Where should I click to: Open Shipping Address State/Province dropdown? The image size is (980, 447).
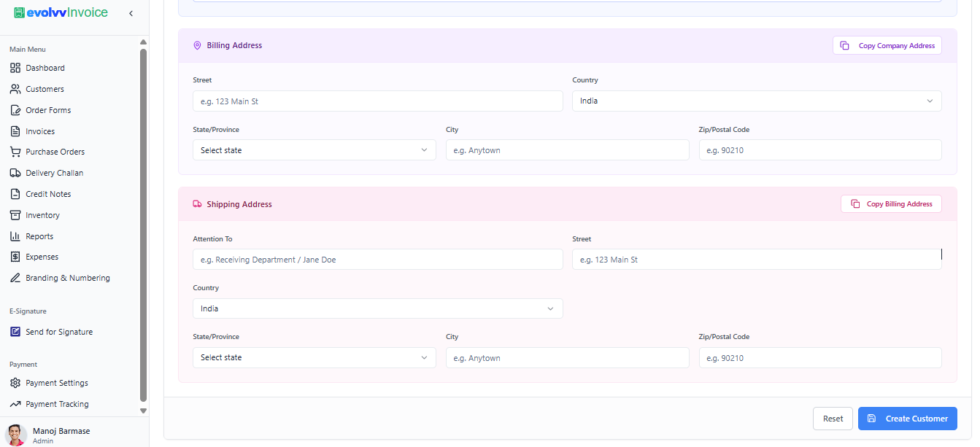[x=315, y=357]
